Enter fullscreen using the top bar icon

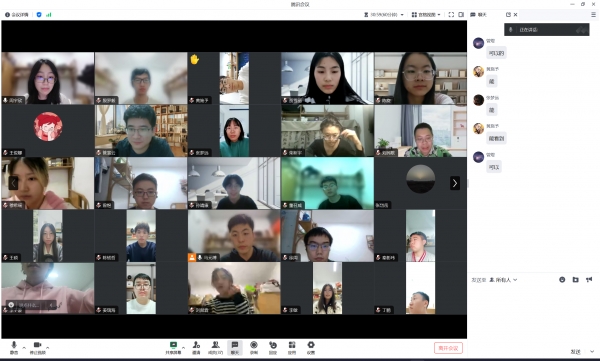[451, 15]
